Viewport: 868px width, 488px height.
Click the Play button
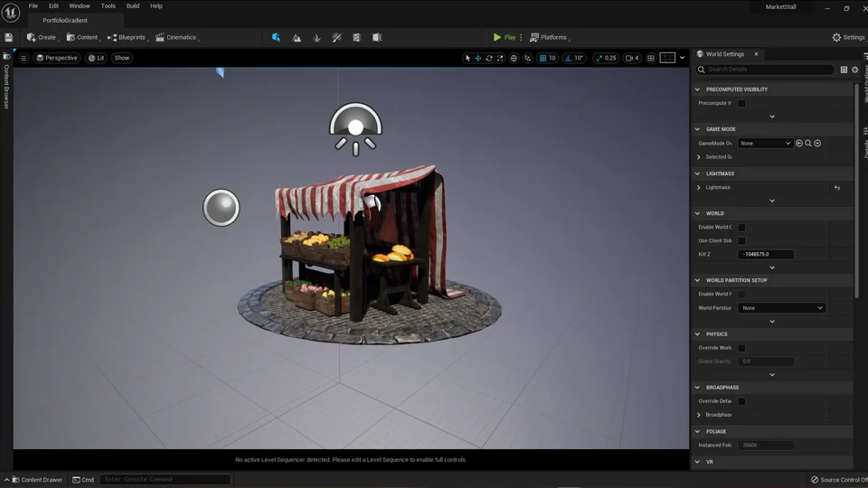[x=505, y=38]
